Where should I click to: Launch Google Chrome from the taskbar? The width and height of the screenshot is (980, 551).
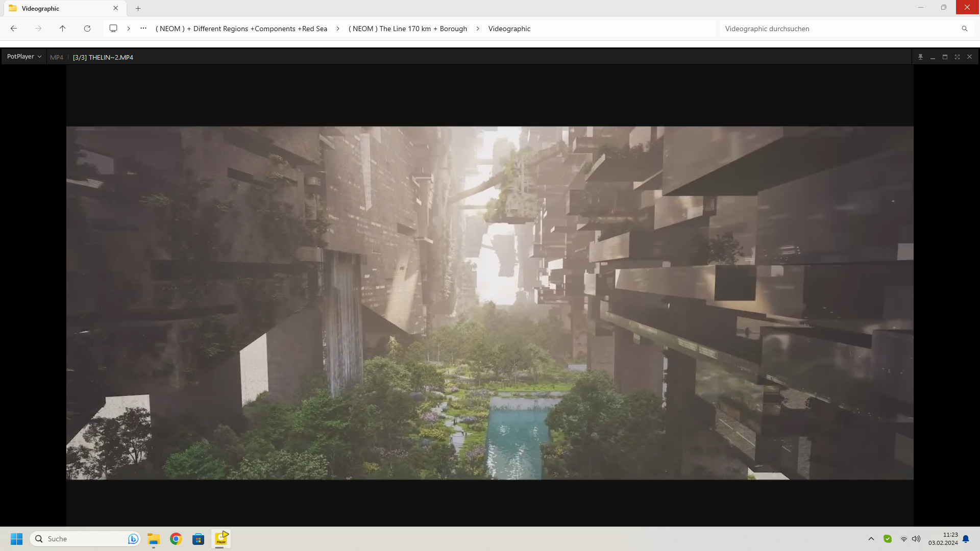pos(176,539)
